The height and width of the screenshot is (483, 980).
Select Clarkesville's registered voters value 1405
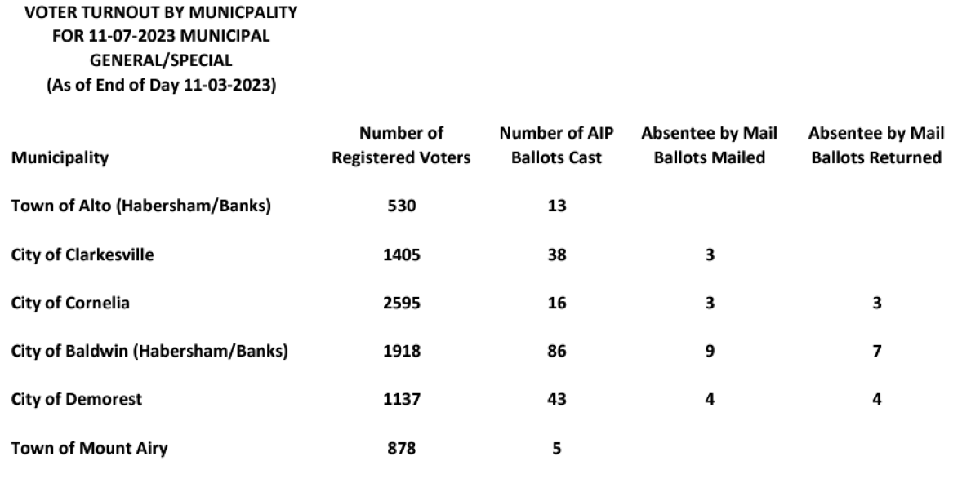click(x=401, y=255)
